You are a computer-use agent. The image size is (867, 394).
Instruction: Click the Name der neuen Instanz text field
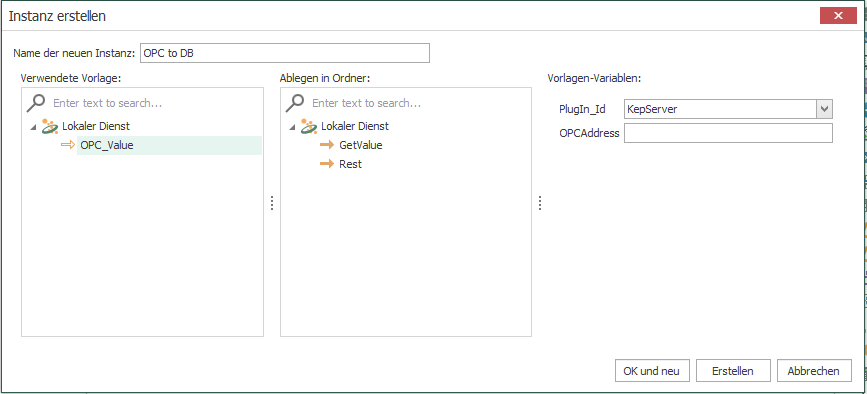point(285,54)
